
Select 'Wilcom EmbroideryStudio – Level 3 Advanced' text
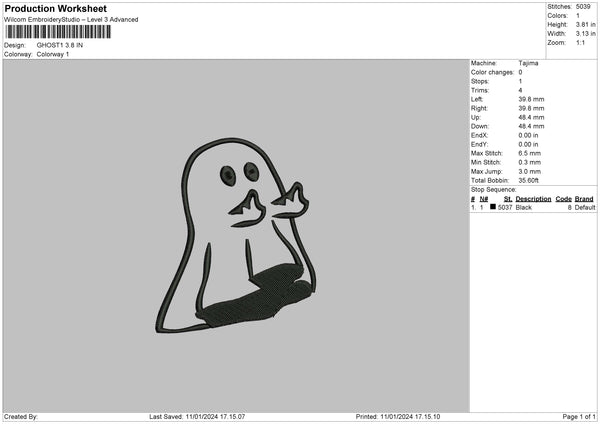[71, 20]
